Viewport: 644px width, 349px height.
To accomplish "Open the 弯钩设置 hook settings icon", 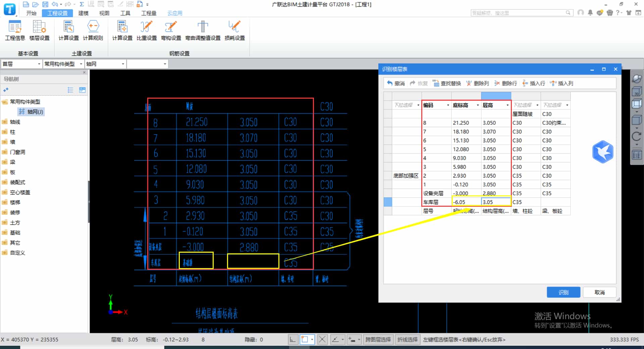I will (x=171, y=30).
